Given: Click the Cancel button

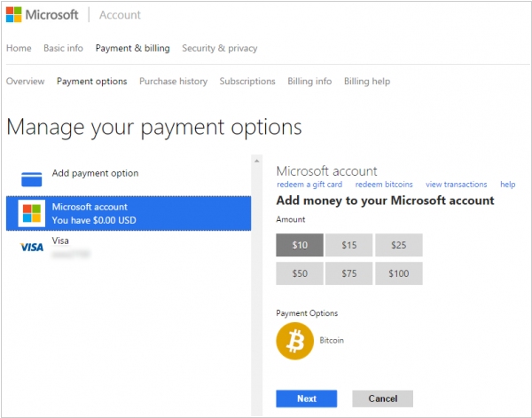Looking at the screenshot, I should [382, 398].
